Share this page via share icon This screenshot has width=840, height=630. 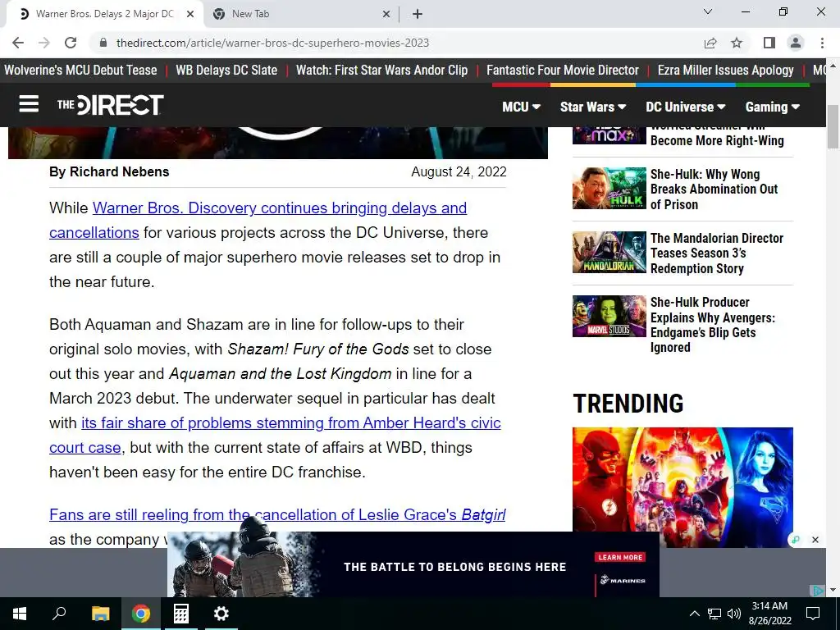(710, 43)
